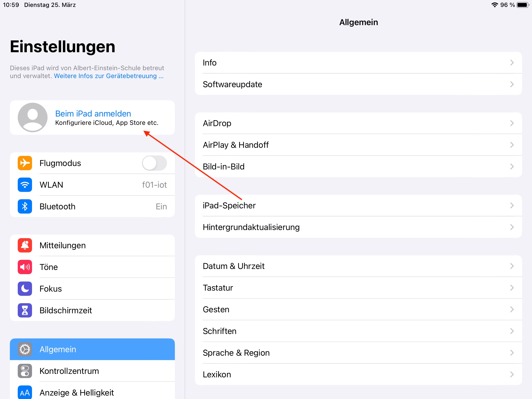Tap the Töne speaker icon
Screen dimensions: 532x399
tap(25, 267)
